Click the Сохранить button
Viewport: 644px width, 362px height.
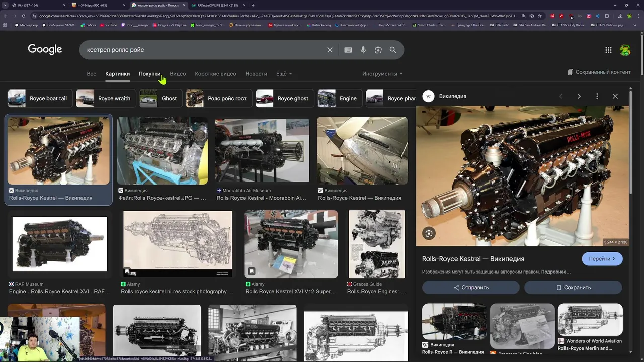click(573, 288)
